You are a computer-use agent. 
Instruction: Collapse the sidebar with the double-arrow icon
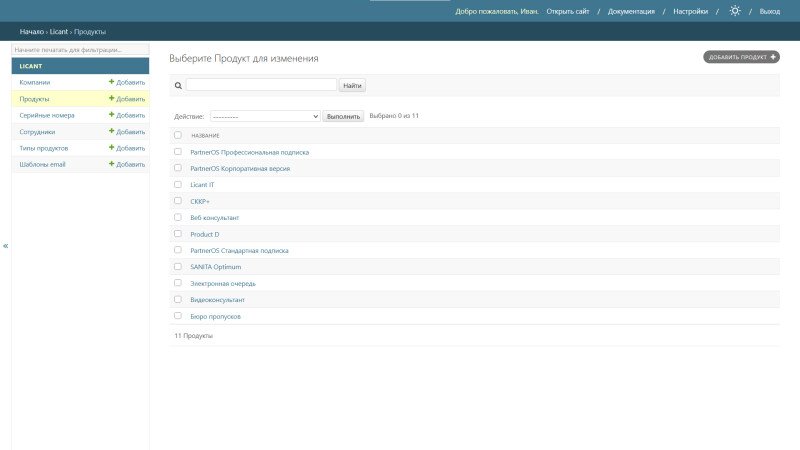click(x=5, y=245)
